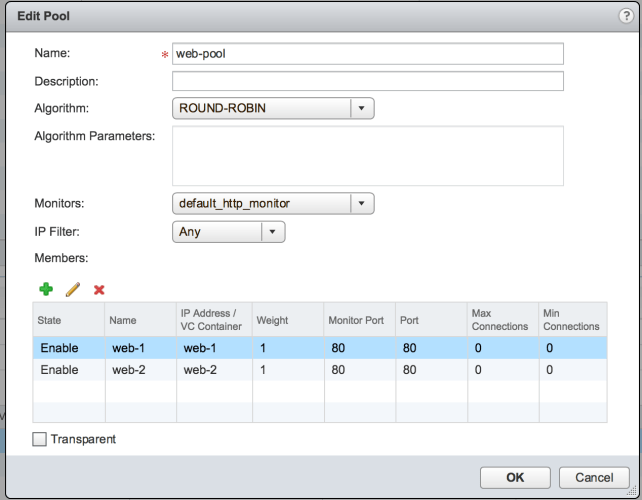This screenshot has width=642, height=500.
Task: Click the IP Address / VC Container header
Action: (x=212, y=320)
